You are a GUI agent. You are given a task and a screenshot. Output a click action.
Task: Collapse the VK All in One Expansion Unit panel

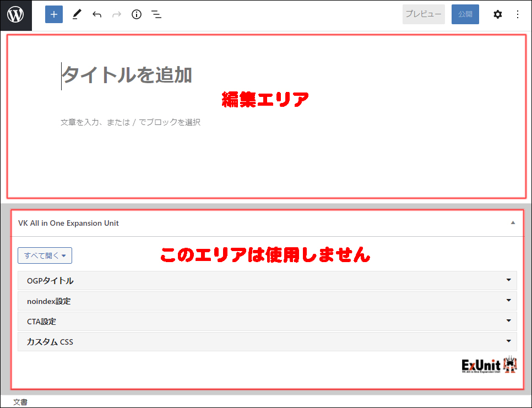513,223
